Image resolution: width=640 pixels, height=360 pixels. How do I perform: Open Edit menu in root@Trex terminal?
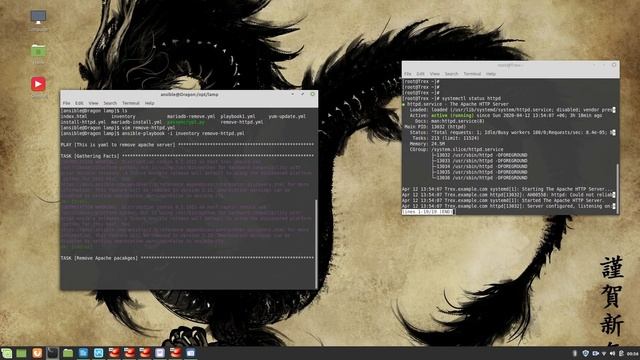(420, 74)
